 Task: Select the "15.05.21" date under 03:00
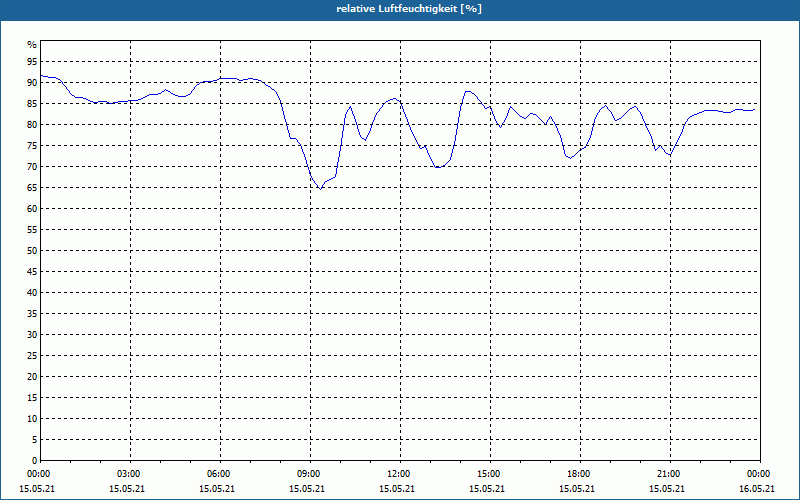pyautogui.click(x=127, y=489)
